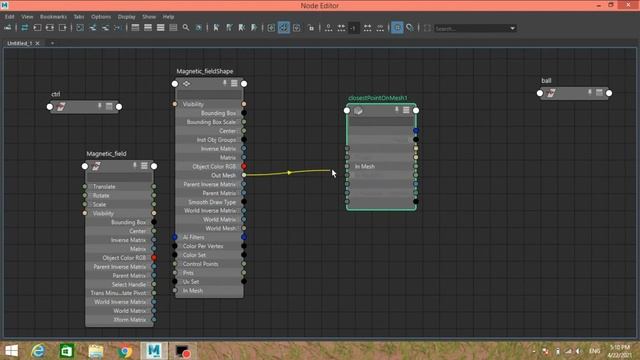Show input and output connections icon

point(50,28)
